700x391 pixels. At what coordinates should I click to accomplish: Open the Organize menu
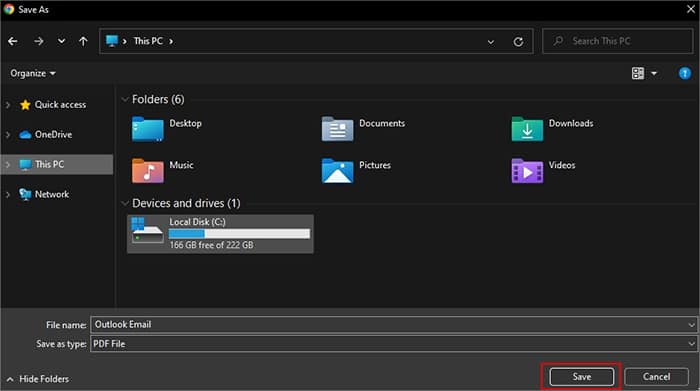pyautogui.click(x=33, y=73)
